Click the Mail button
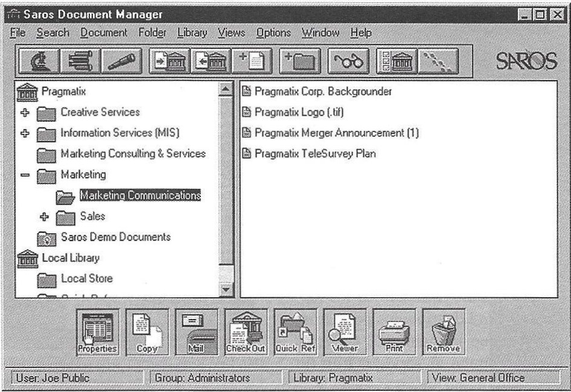Screen dimensions: 571x392 pos(196,332)
